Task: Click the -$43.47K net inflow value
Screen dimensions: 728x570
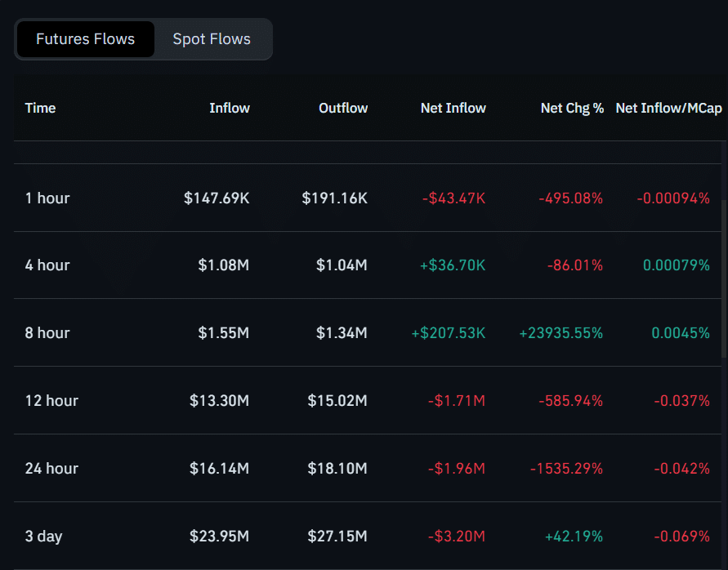Action: pyautogui.click(x=453, y=198)
